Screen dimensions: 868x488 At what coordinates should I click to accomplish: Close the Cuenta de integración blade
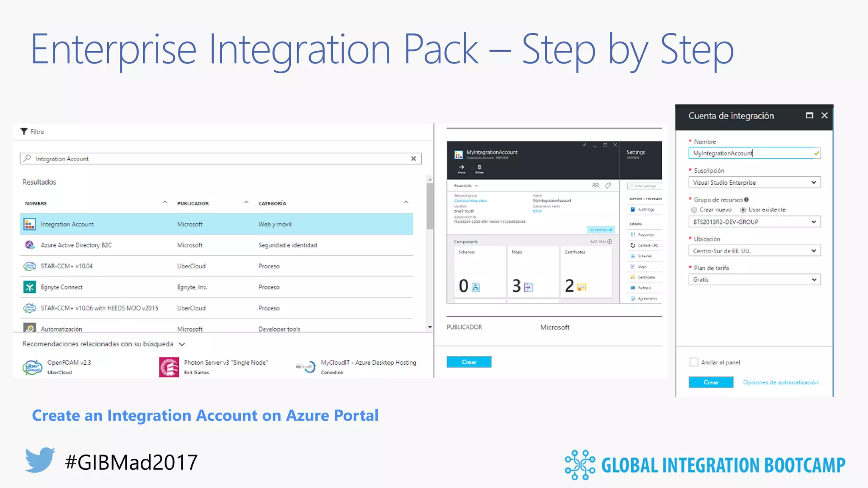pos(824,115)
